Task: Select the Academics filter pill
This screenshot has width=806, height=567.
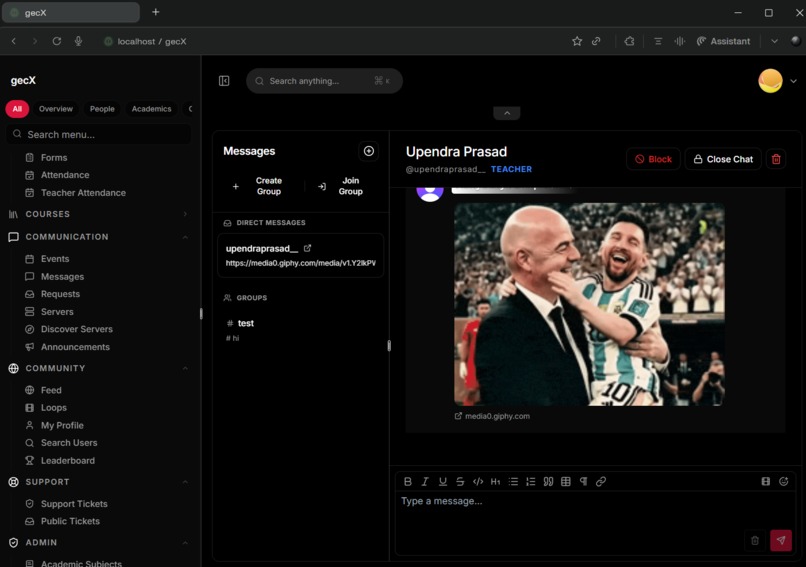Action: 151,109
